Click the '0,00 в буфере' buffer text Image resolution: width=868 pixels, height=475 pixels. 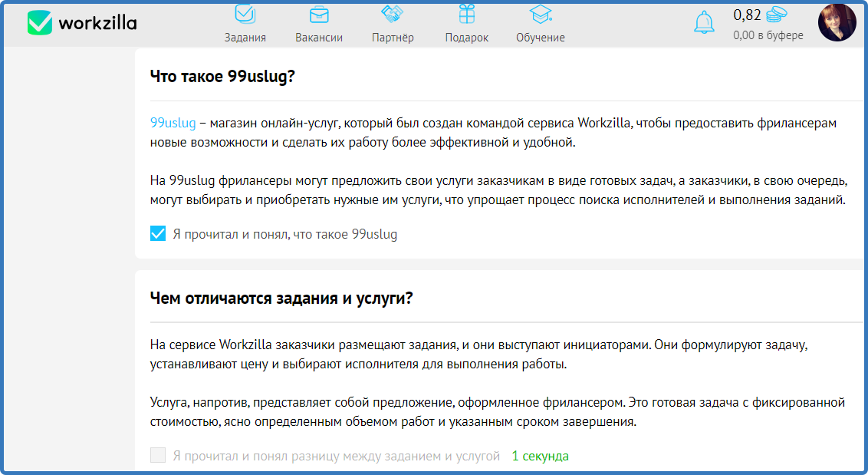tap(768, 35)
